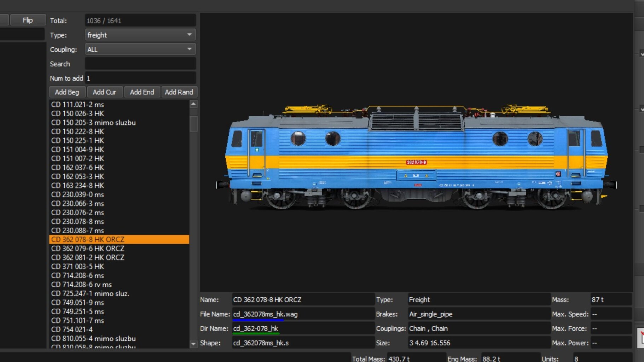Focus the Num to add field
This screenshot has height=362, width=644.
click(140, 78)
